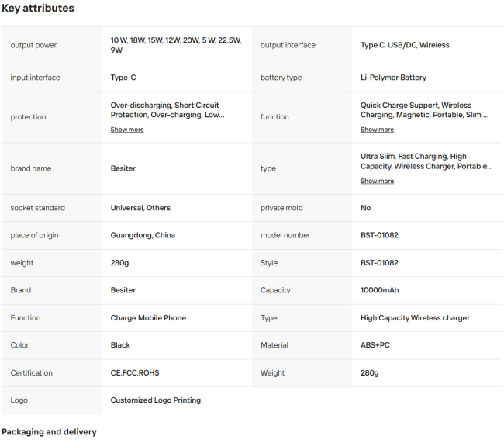504x443 pixels.
Task: Click the Besiter brand name value
Action: [123, 168]
